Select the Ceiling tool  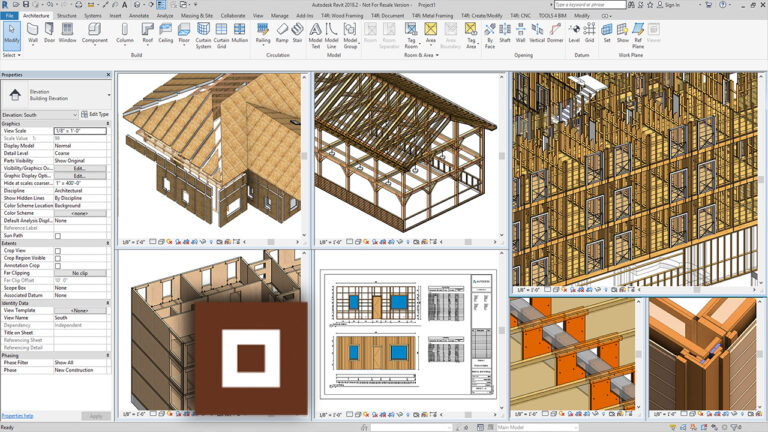[166, 33]
